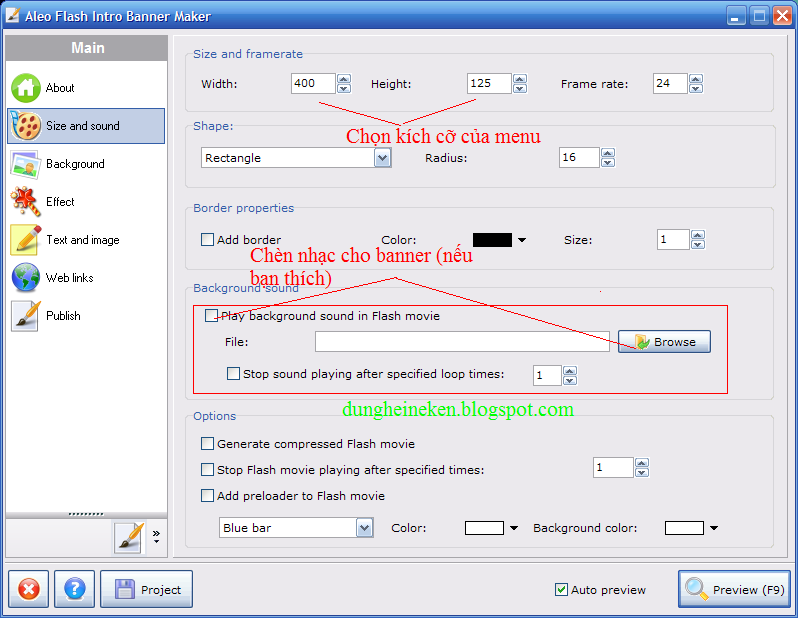Increase Frame rate with the up arrow
Viewport: 798px width, 618px height.
696,79
